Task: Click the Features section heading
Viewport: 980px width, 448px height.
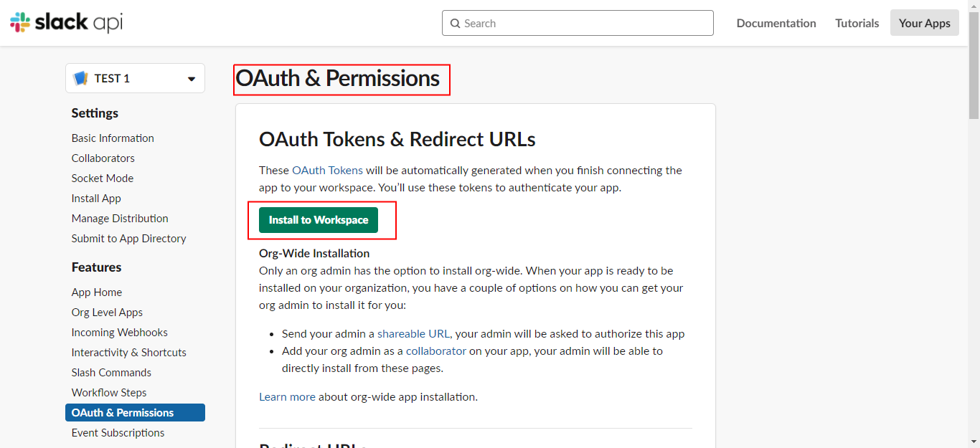Action: tap(96, 267)
